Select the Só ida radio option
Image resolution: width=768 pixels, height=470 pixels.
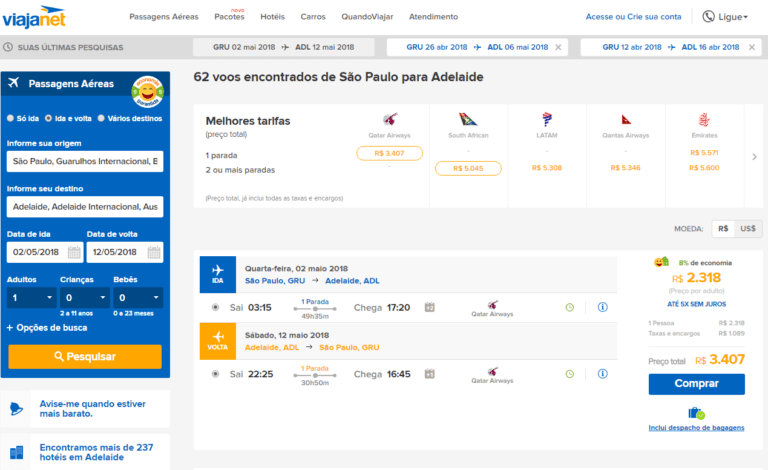pos(11,118)
